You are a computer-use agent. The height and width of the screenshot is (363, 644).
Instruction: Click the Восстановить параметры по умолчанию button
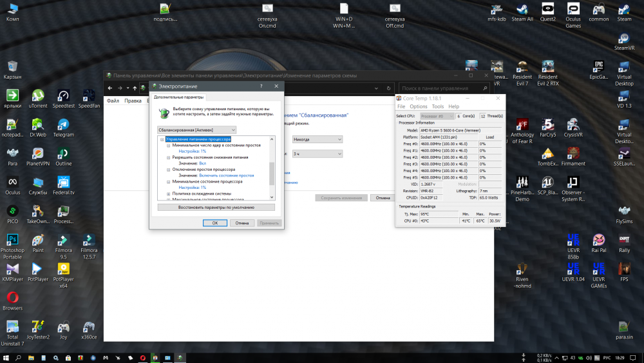[x=216, y=208]
